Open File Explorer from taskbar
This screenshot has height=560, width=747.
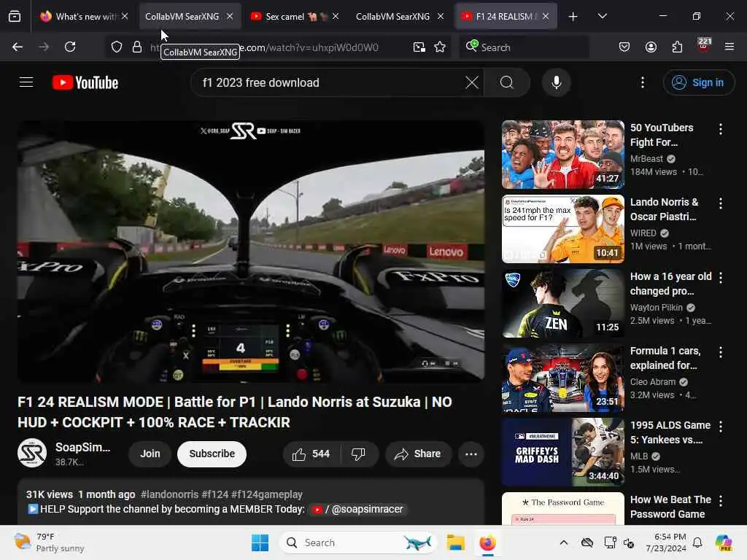click(x=455, y=542)
